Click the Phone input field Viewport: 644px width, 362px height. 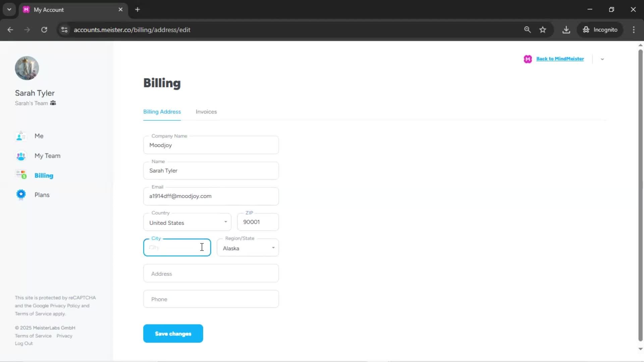211,299
